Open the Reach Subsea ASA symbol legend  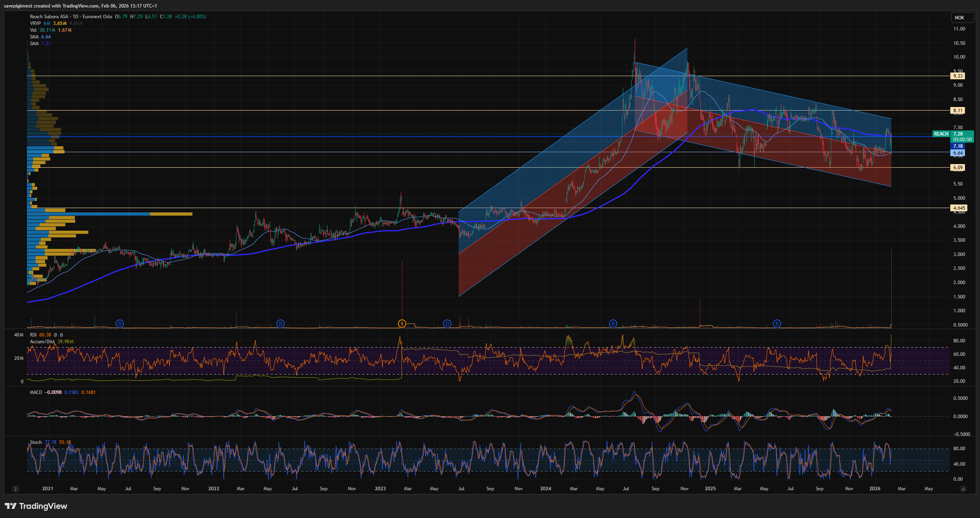pos(49,17)
